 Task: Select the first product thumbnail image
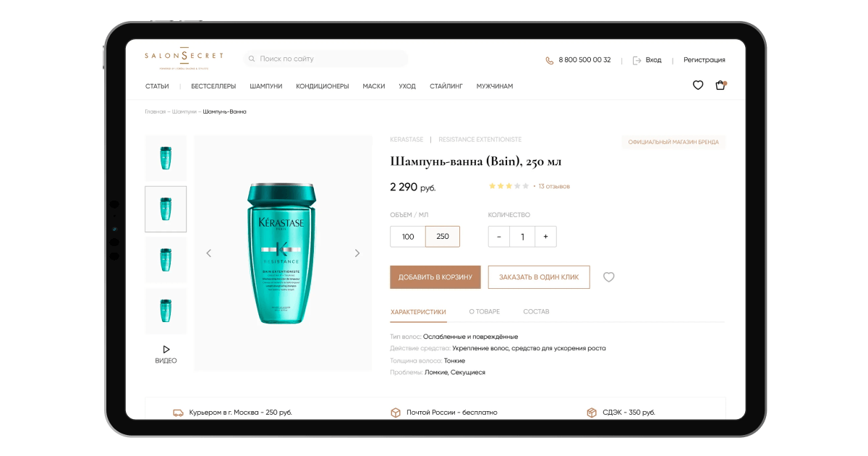click(x=166, y=158)
